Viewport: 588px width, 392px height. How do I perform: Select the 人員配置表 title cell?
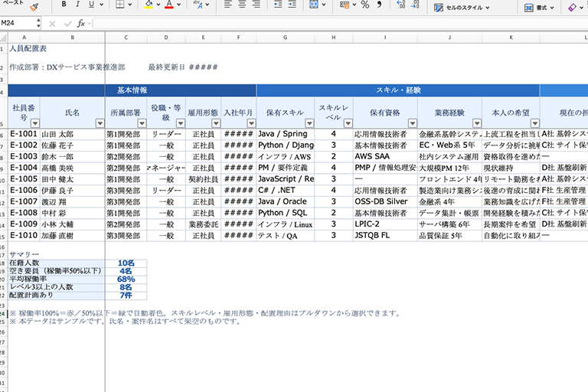(x=28, y=49)
